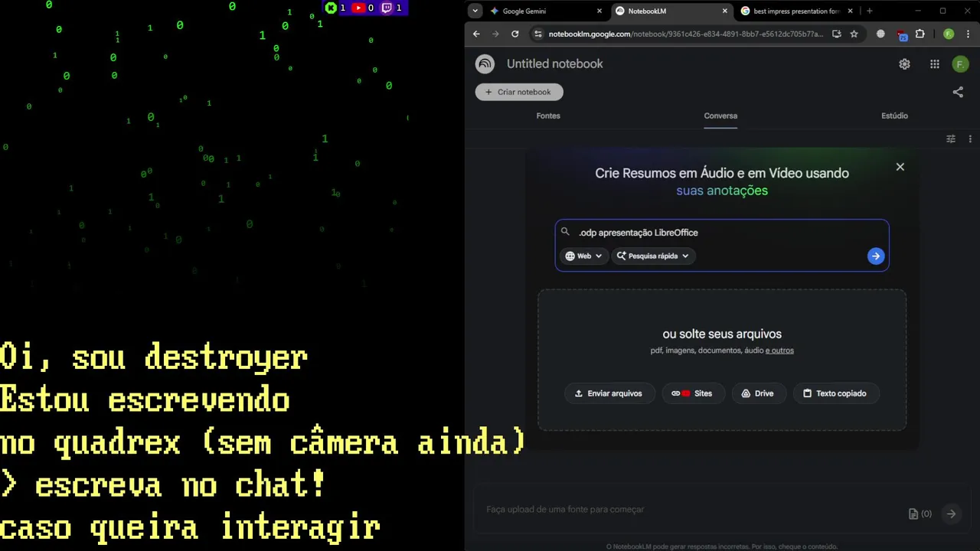Open NotebookLM settings gear
The width and height of the screenshot is (980, 551).
(x=904, y=64)
